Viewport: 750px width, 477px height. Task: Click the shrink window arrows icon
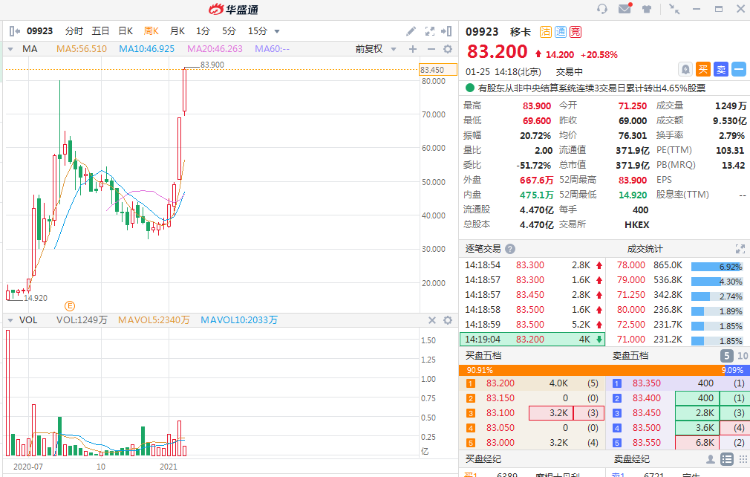[x=674, y=9]
